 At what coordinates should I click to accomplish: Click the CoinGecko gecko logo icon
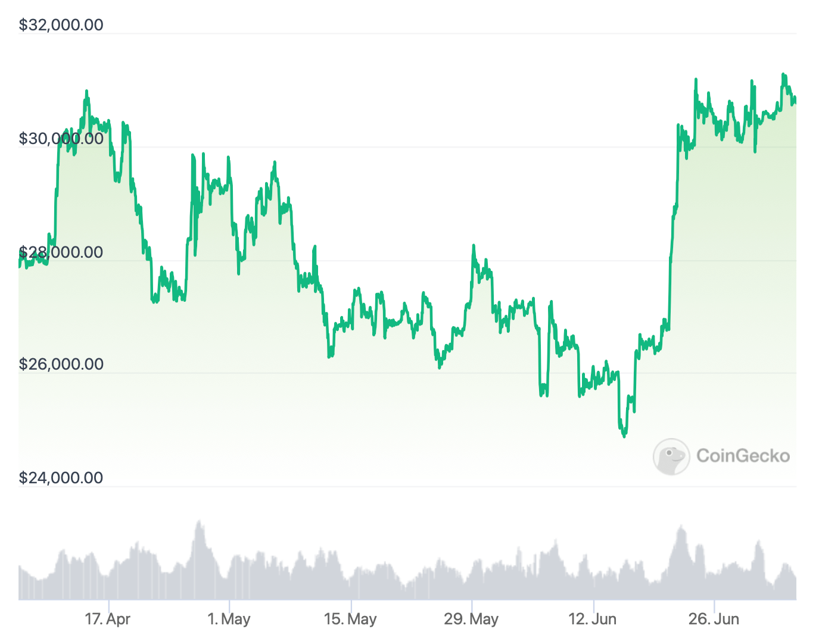(x=671, y=457)
